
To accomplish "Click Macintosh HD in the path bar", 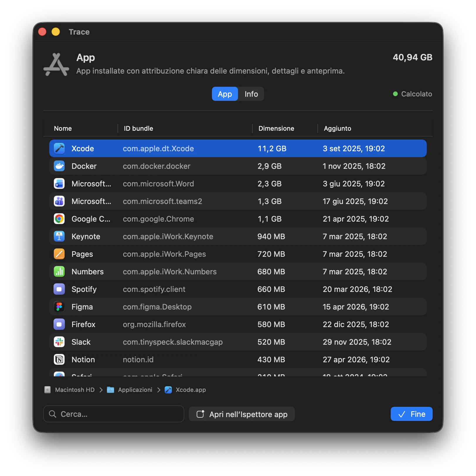I will click(x=75, y=390).
